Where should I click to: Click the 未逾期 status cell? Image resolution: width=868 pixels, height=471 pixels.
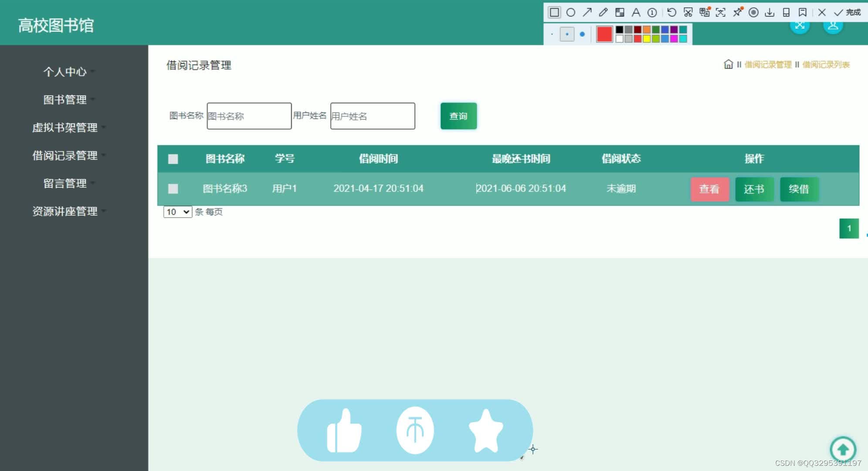(x=621, y=188)
